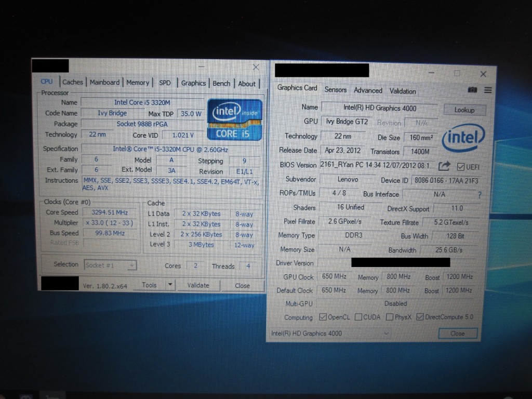The image size is (532, 399).
Task: Click the Close button in GPU window
Action: (x=458, y=334)
